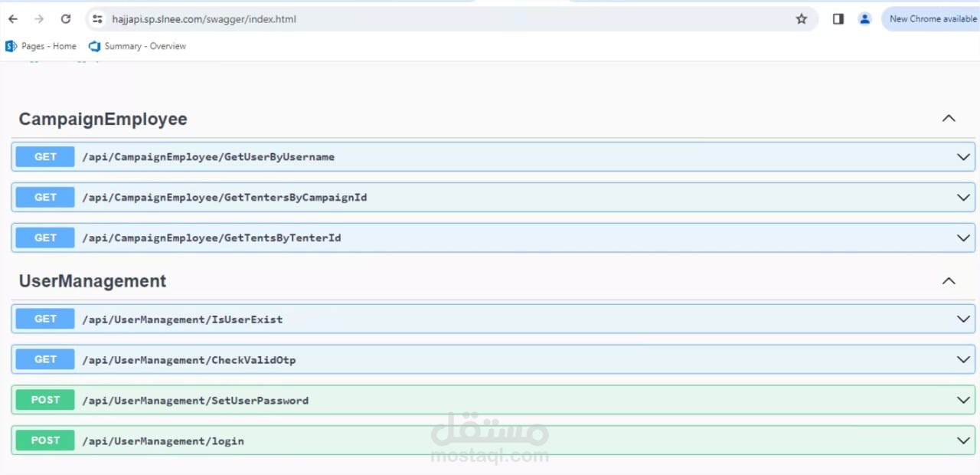Click GET badge for GetTentersByCampaignId
The width and height of the screenshot is (980, 475).
pos(45,198)
